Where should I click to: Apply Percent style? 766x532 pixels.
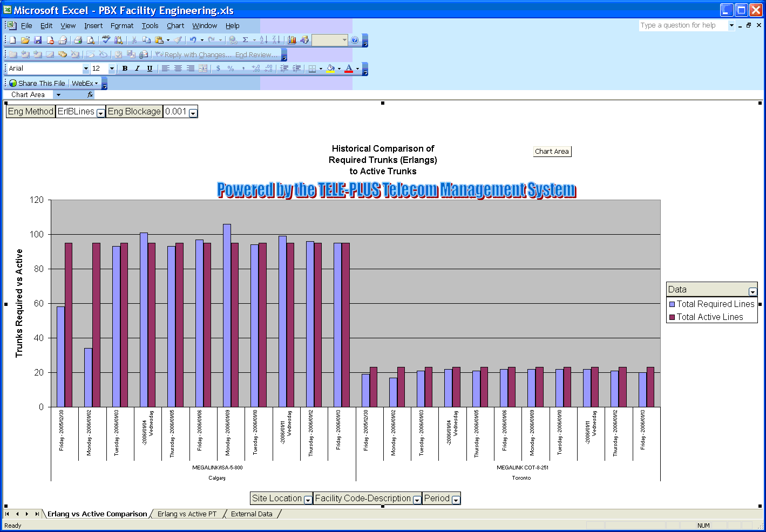(x=231, y=69)
